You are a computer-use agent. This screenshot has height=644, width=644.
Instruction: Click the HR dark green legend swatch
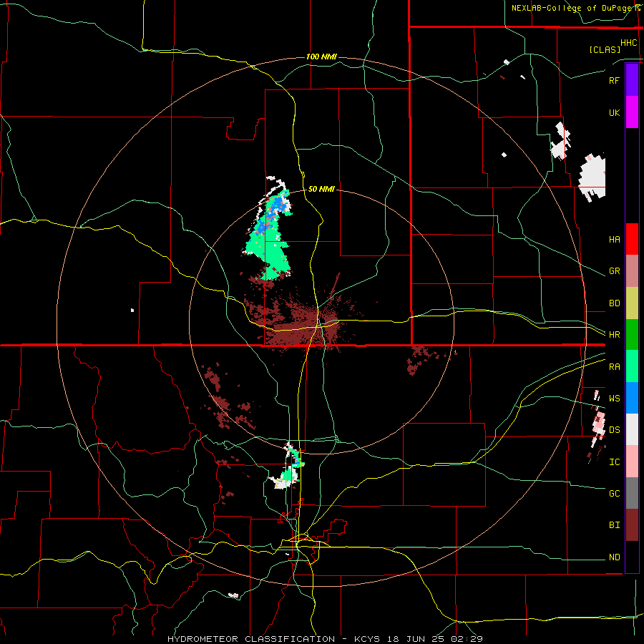click(632, 335)
